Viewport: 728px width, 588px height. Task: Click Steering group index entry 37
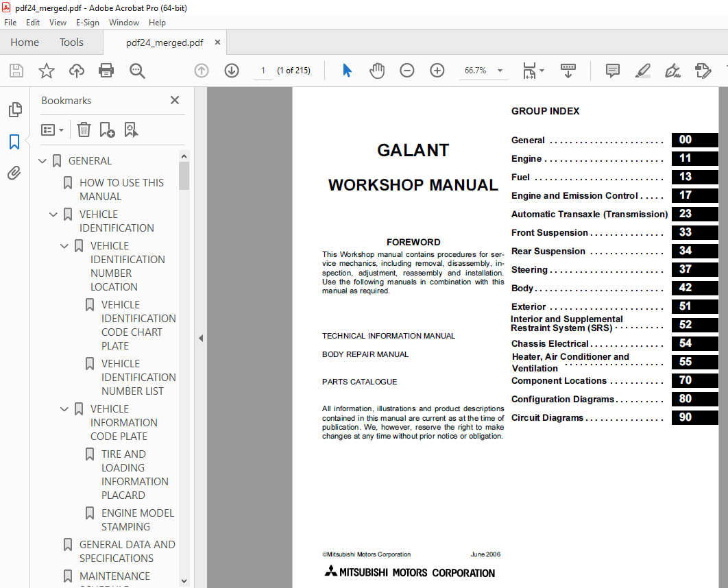tap(614, 269)
